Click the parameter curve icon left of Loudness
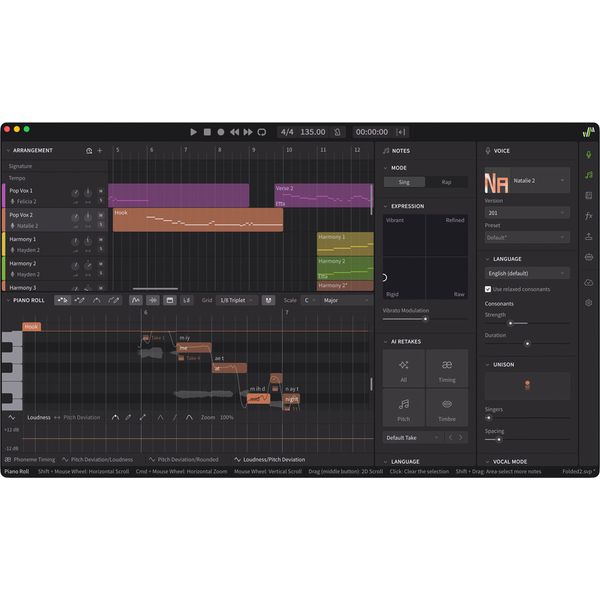 [12, 417]
